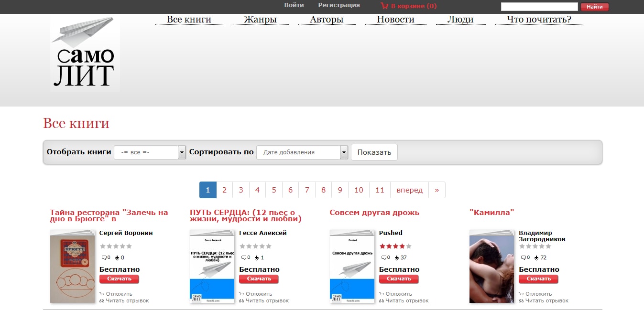Click the Найти search button
Image resolution: width=644 pixels, height=311 pixels.
click(x=594, y=7)
